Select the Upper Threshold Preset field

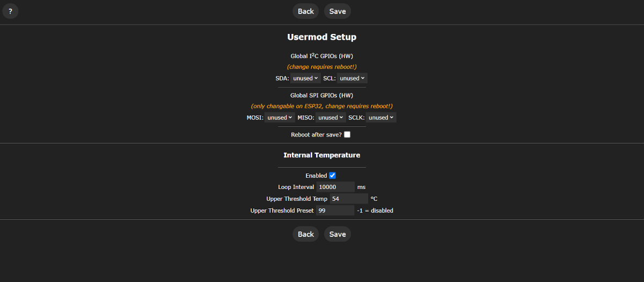335,211
